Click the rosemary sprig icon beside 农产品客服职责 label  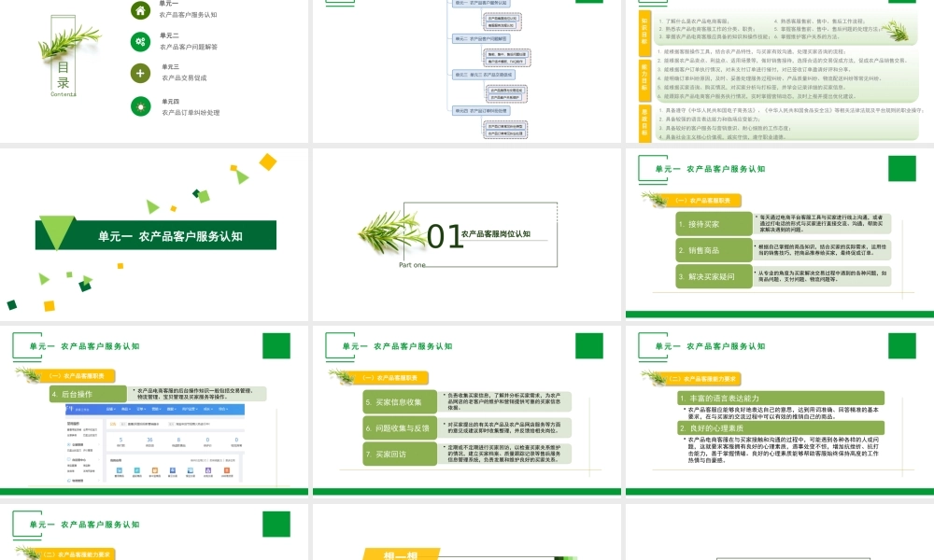click(651, 200)
